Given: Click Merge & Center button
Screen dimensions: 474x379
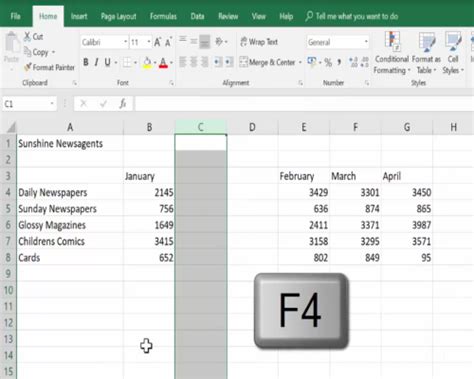Looking at the screenshot, I should 267,62.
